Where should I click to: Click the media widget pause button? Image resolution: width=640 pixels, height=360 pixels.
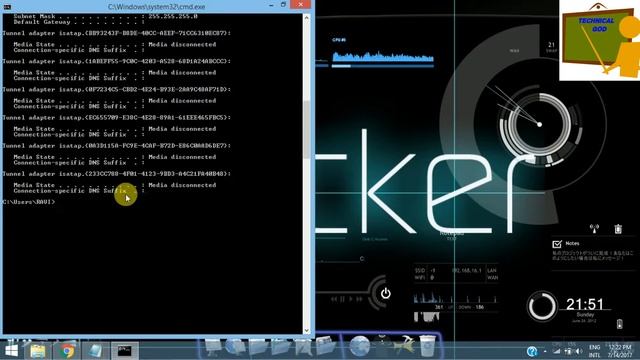click(x=342, y=299)
